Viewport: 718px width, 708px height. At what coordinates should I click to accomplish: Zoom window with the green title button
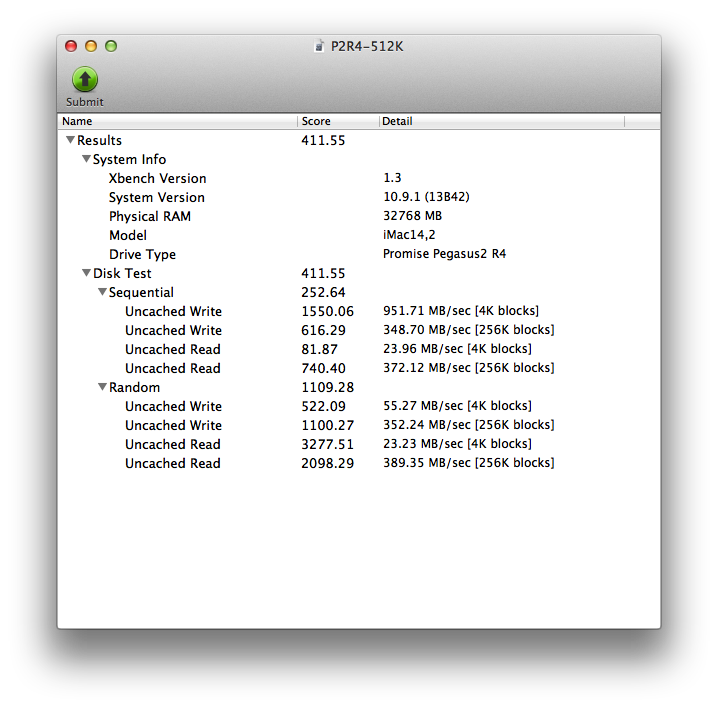point(111,46)
